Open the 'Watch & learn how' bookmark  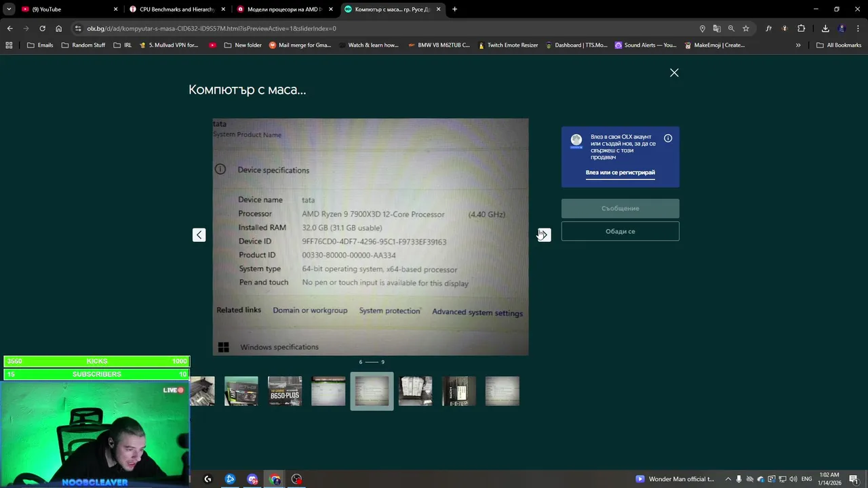(368, 45)
